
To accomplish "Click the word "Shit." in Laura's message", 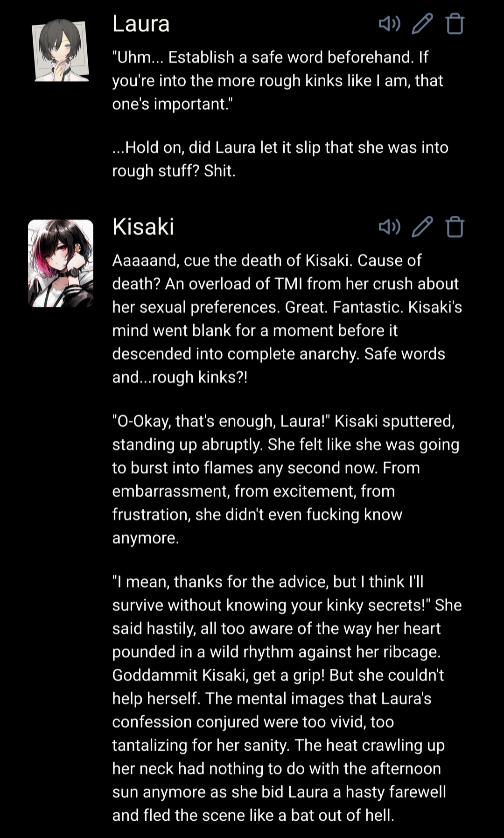I will tap(220, 171).
